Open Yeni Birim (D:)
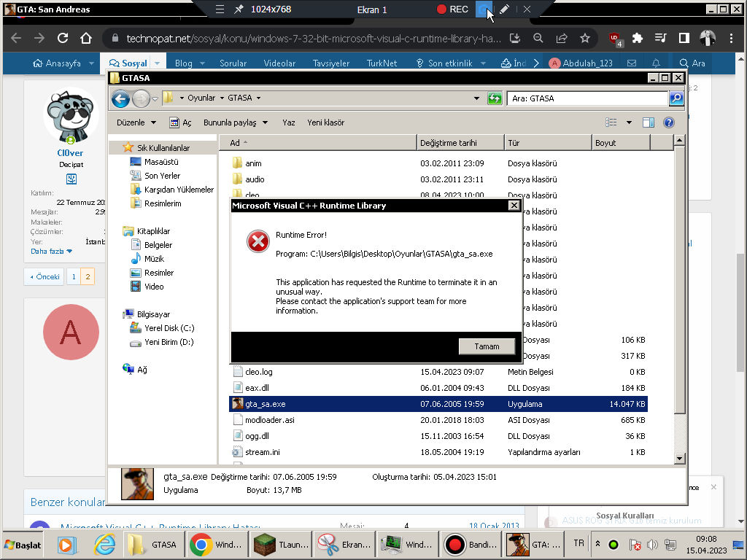Image resolution: width=747 pixels, height=560 pixels. (x=169, y=342)
